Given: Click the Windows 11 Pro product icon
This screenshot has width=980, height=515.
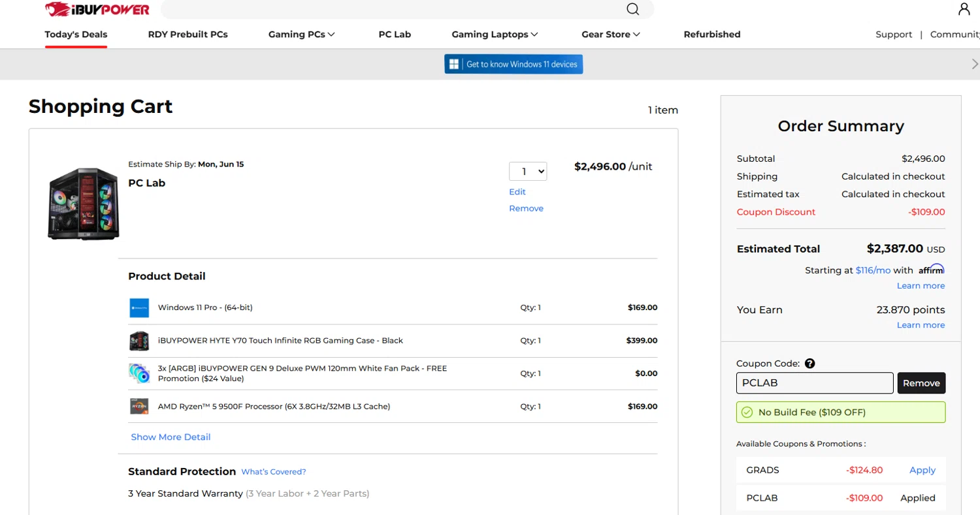Looking at the screenshot, I should [139, 308].
